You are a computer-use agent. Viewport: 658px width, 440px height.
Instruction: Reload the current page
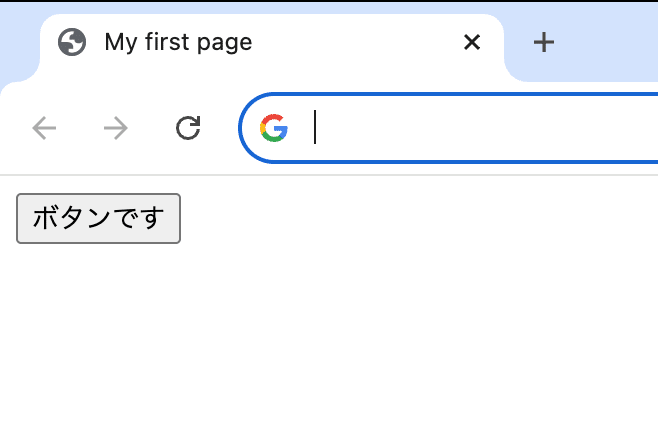pos(188,128)
